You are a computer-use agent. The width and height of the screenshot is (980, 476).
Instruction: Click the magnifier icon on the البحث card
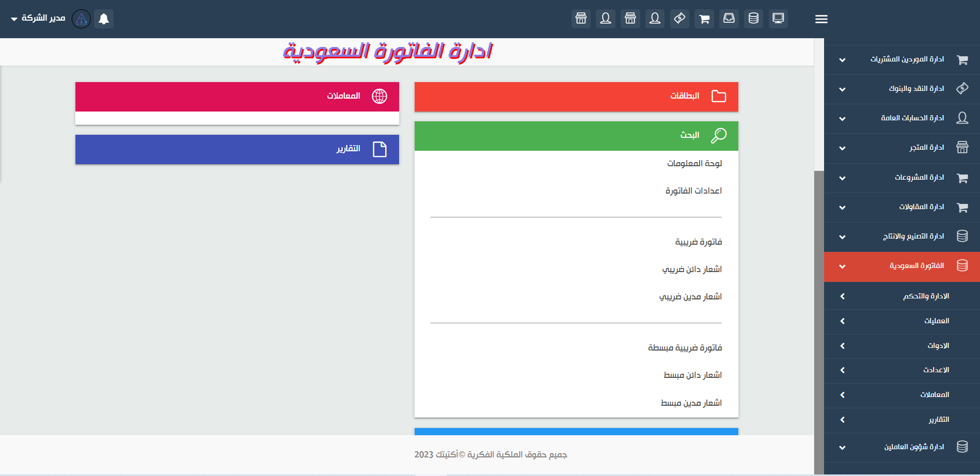[x=719, y=135]
